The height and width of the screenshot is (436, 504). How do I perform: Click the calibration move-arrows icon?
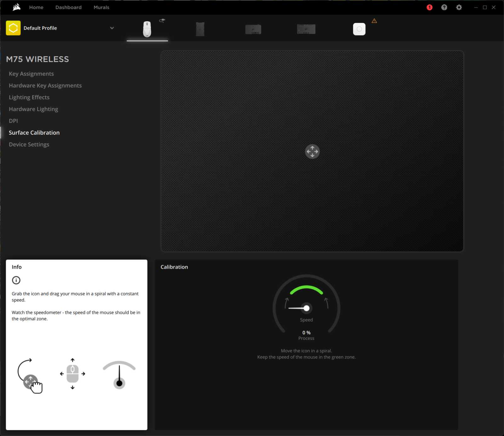pyautogui.click(x=312, y=151)
